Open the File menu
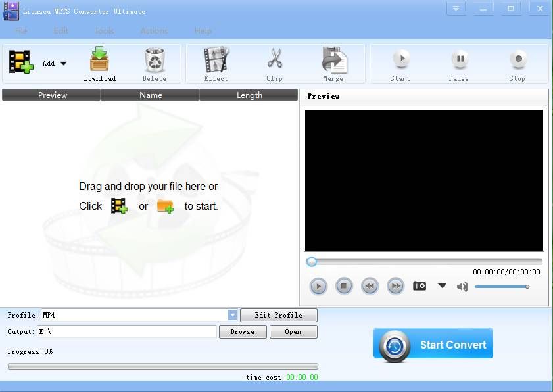 pos(21,31)
